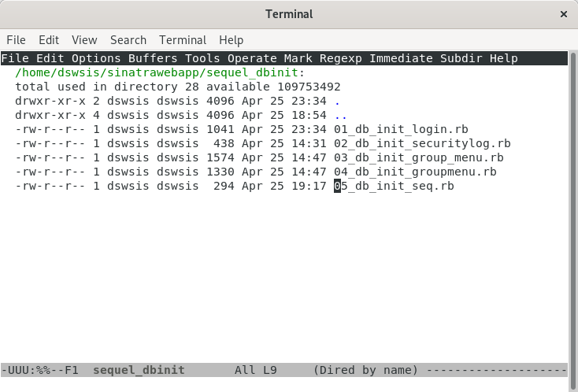Open Emacs Buffers menu
Screen dimensions: 578x392
click(x=153, y=58)
